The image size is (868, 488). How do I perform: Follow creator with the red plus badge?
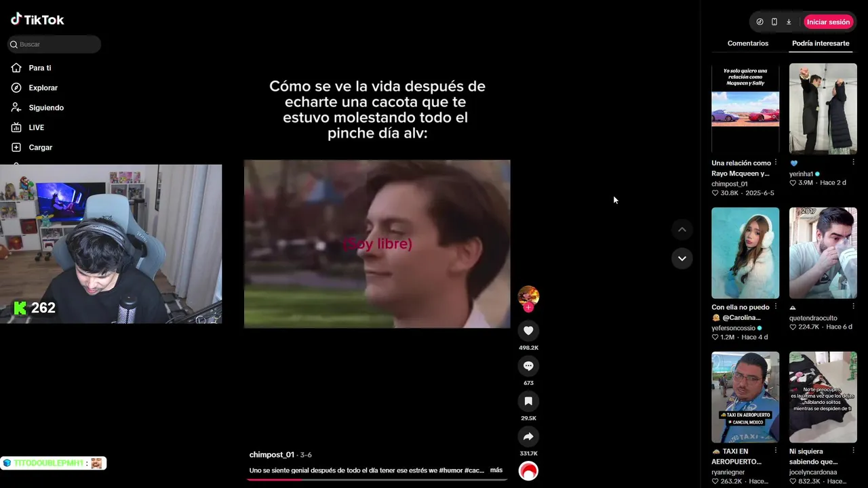coord(528,307)
